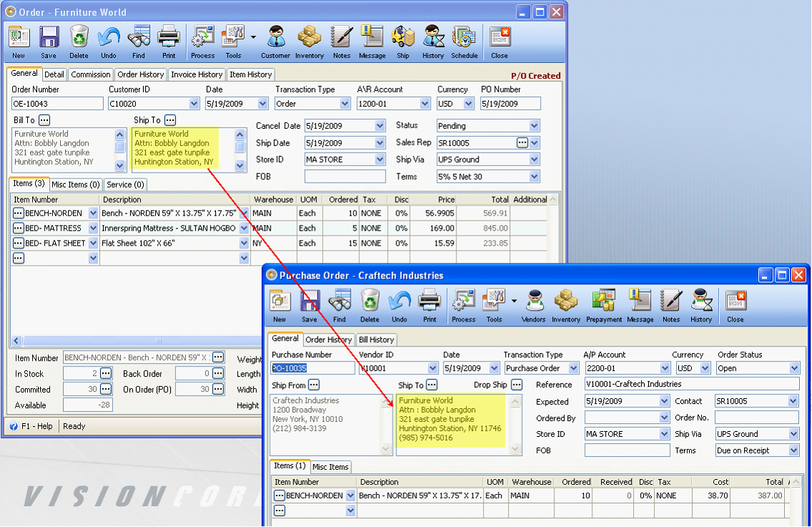Click New icon in Order window toolbar
The width and height of the screenshot is (812, 527).
[x=19, y=42]
